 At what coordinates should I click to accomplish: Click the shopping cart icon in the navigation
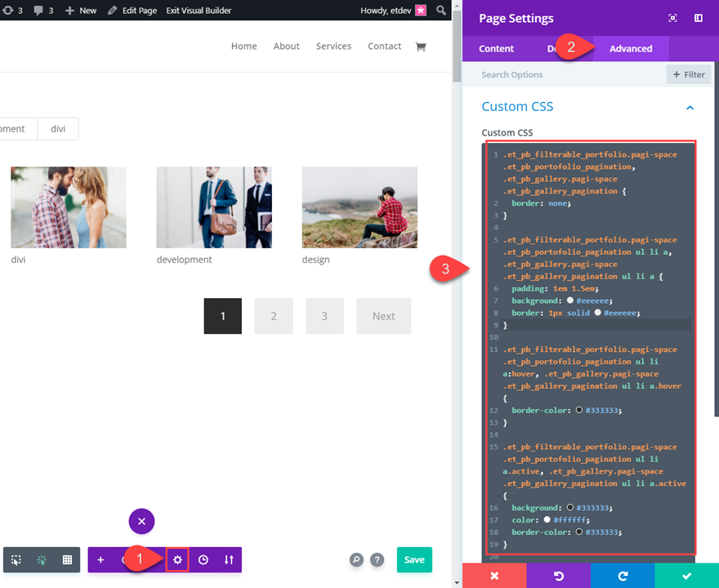(420, 47)
